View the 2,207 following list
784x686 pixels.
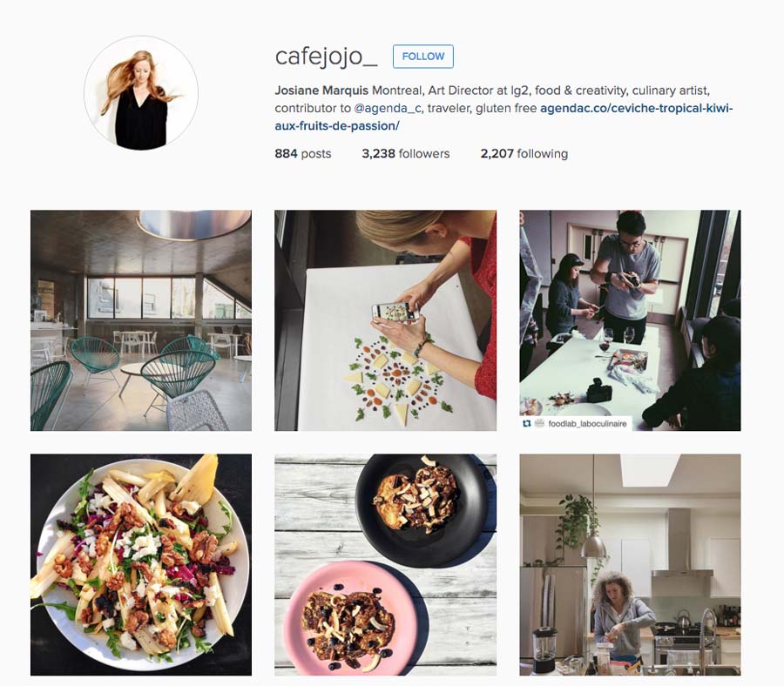(524, 153)
